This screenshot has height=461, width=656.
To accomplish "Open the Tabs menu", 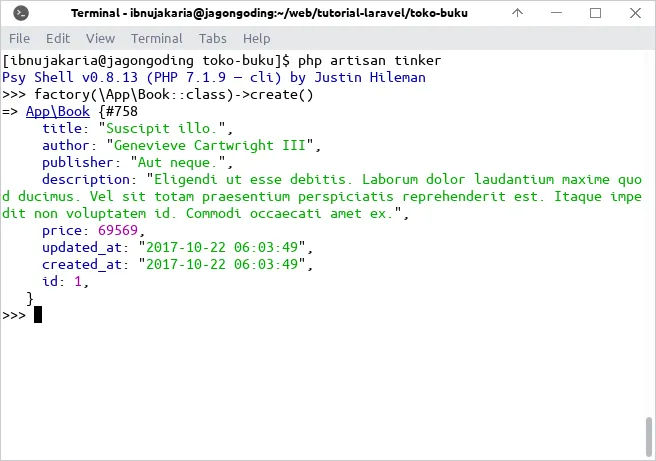I will point(213,38).
